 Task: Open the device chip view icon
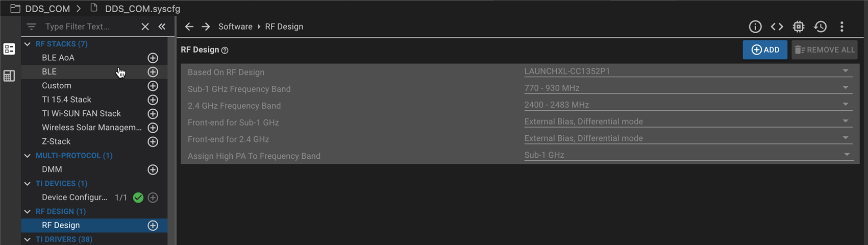[799, 27]
